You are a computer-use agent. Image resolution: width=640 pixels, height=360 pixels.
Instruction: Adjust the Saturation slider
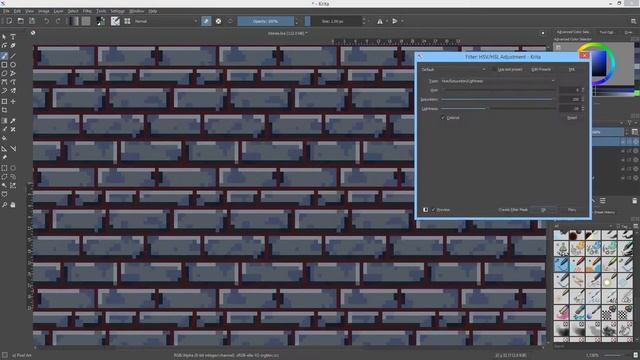(498, 100)
